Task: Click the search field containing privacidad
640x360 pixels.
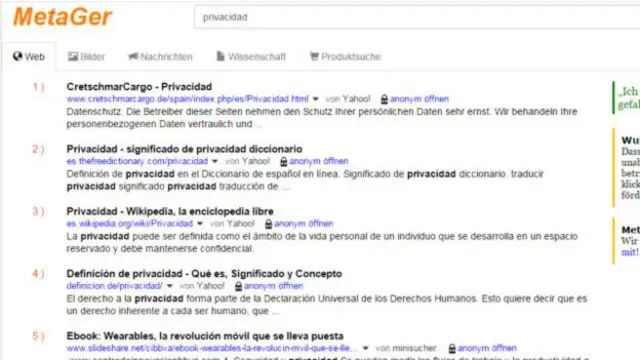Action: pyautogui.click(x=417, y=17)
